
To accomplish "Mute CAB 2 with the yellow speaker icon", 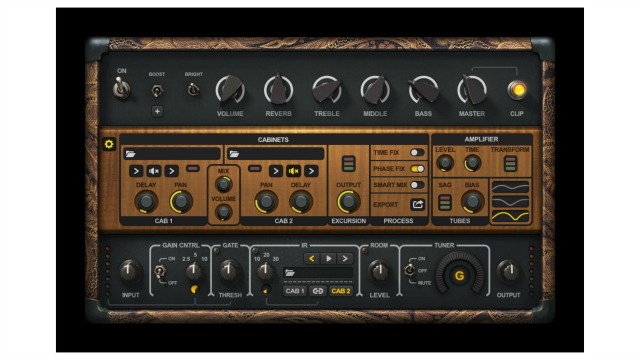I will pos(293,171).
